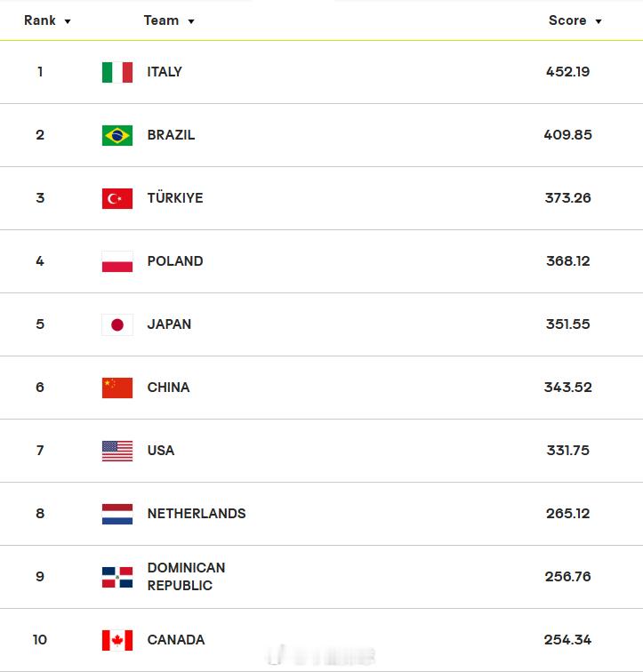Click the Netherlands flag icon
Viewport: 643px width, 672px height.
[x=117, y=514]
